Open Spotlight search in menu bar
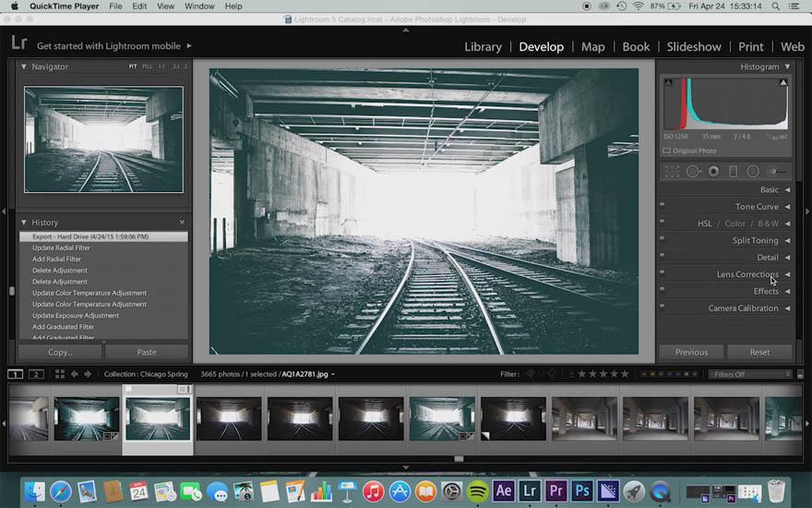Screen dimensions: 812x508 click(x=775, y=6)
